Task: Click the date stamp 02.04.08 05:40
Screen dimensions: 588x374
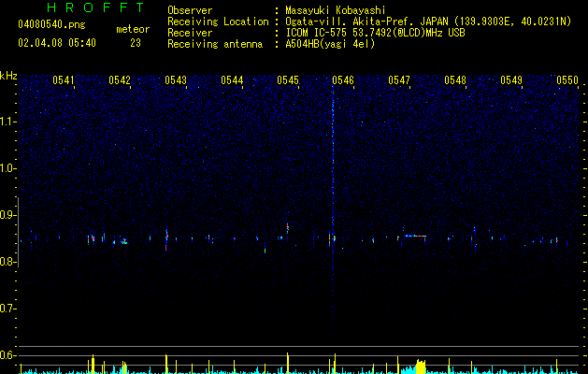Action: (57, 43)
